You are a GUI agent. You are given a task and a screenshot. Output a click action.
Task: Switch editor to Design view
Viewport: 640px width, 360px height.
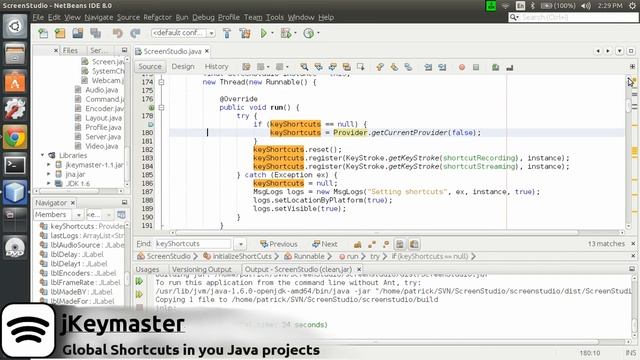[183, 67]
